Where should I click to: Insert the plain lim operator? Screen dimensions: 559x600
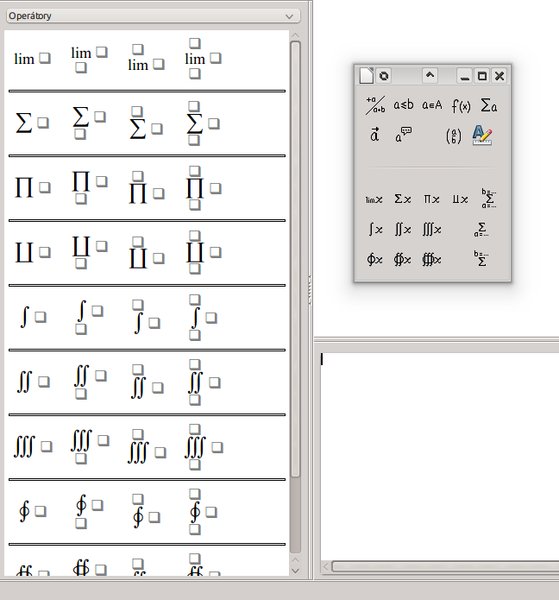[x=32, y=59]
